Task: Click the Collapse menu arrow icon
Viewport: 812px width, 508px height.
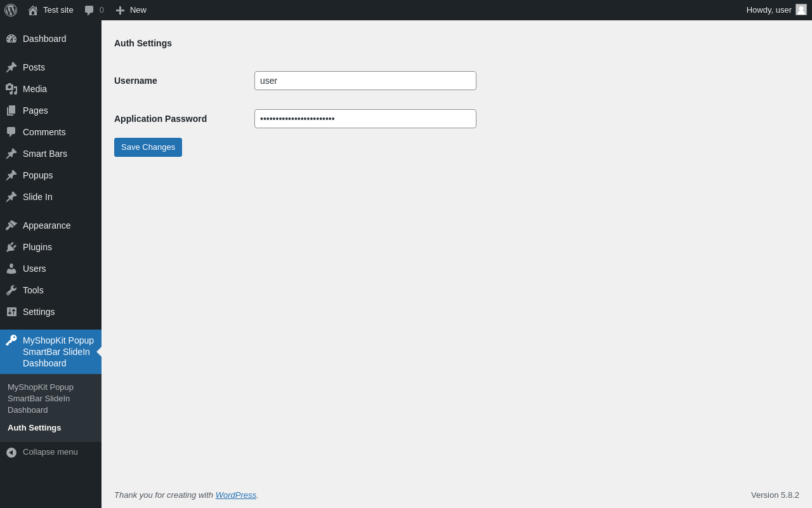Action: (x=11, y=453)
